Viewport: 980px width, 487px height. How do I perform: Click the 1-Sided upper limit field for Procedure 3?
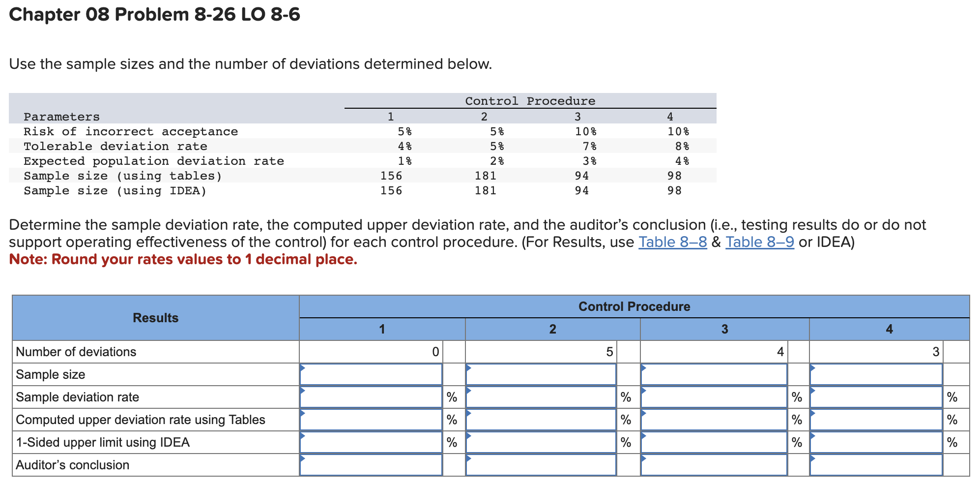(713, 442)
